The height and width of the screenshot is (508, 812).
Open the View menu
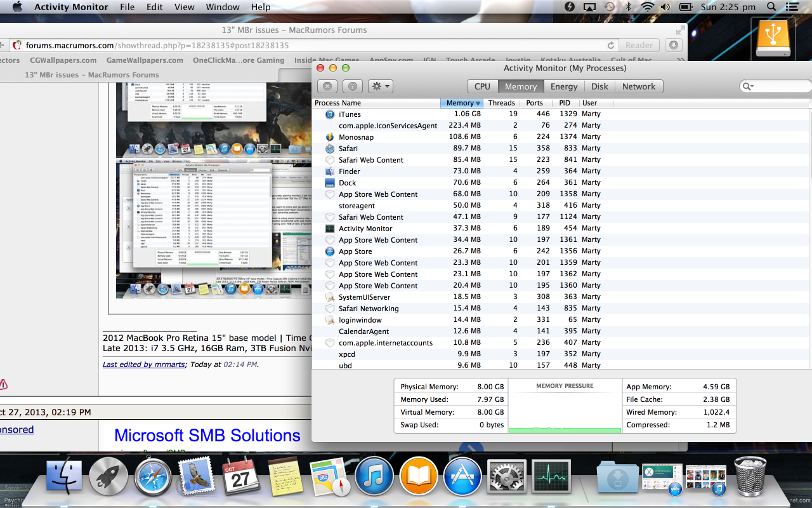click(x=185, y=7)
